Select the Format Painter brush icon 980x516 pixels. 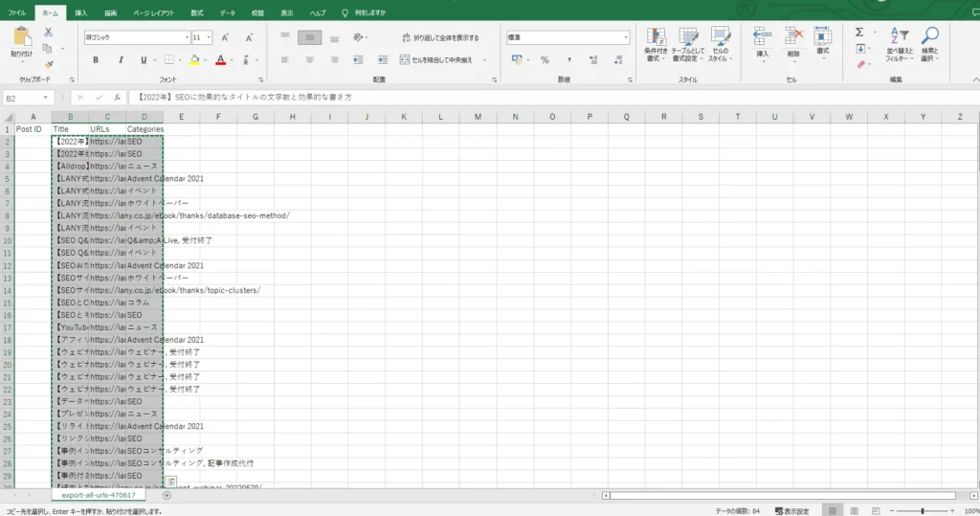[x=48, y=64]
